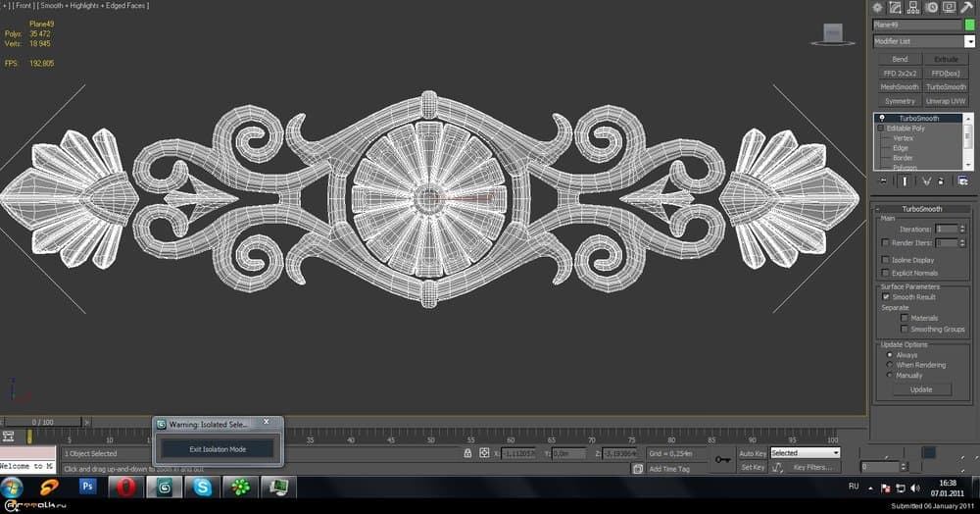Switch to the Motion panel icon
This screenshot has width=980, height=514.
tap(931, 7)
